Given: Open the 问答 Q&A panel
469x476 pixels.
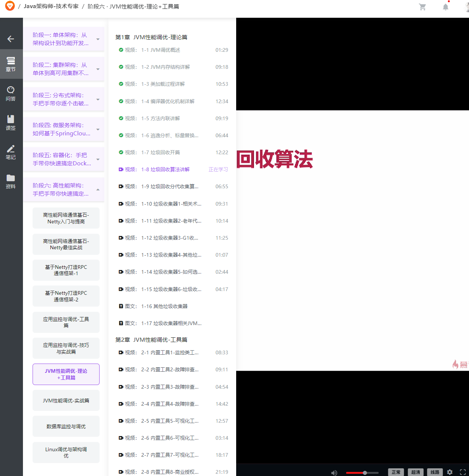Looking at the screenshot, I should click(x=11, y=93).
